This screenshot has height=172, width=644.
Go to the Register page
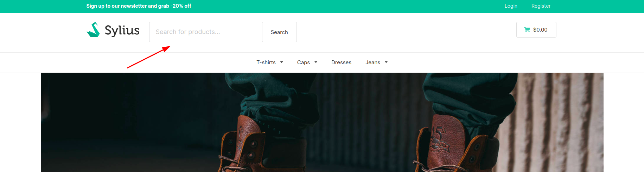pos(541,6)
